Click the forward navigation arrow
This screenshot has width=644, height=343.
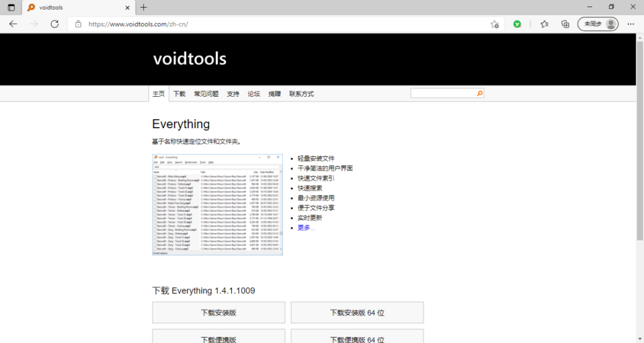click(x=34, y=24)
